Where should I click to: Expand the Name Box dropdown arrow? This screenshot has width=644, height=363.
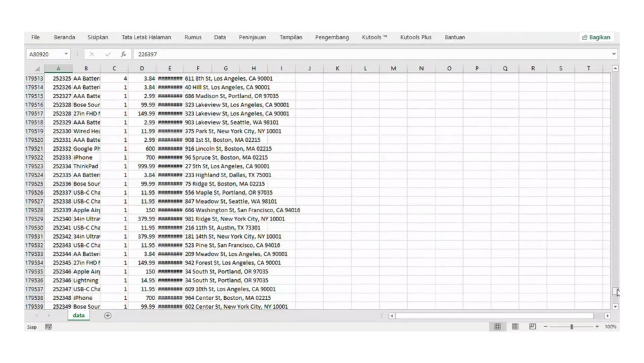pos(66,54)
